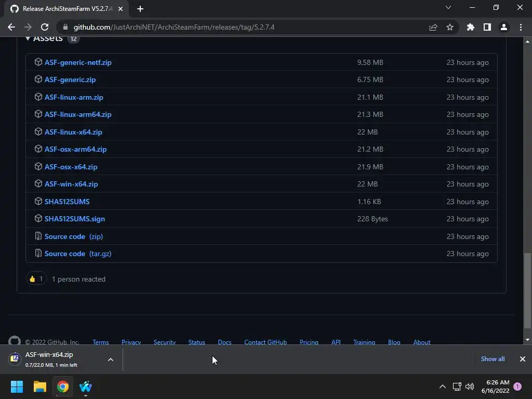Click the zip file icon beside Source code (zip)
Viewport: 532px width, 399px height.
(38, 236)
